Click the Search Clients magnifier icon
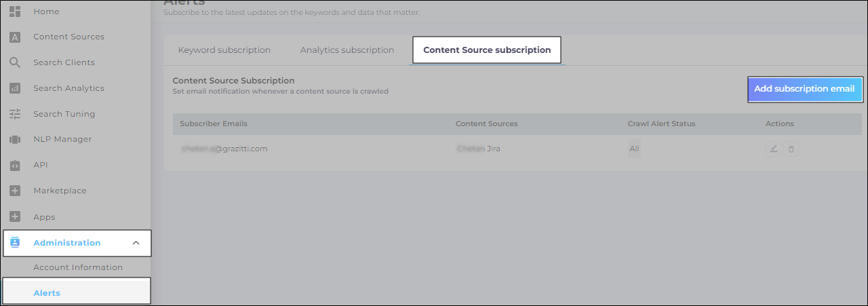 [15, 63]
